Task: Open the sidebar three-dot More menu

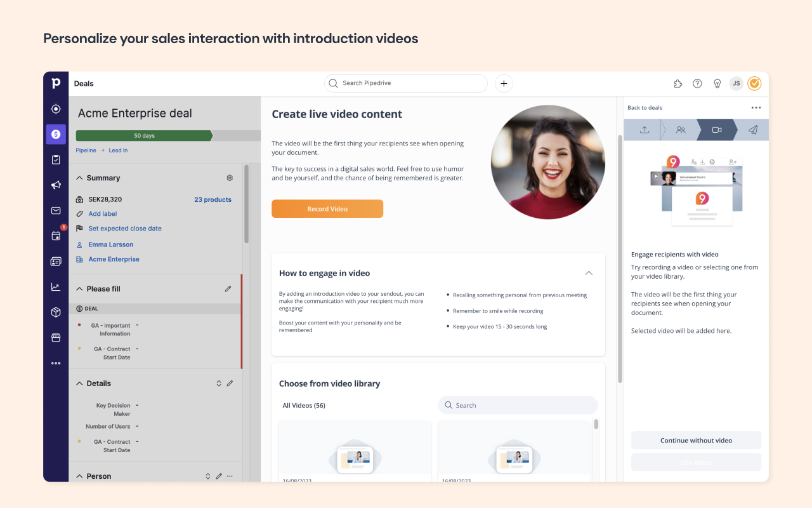Action: click(x=56, y=363)
